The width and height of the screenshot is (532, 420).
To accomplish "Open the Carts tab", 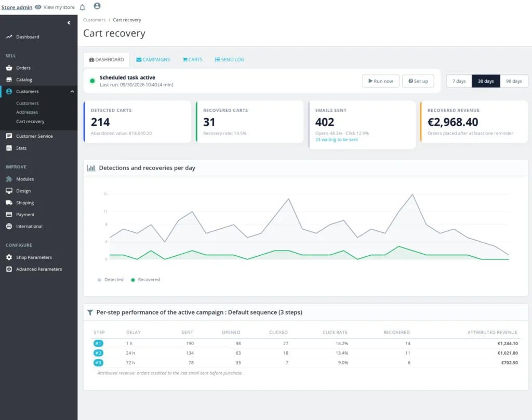I will tap(192, 60).
